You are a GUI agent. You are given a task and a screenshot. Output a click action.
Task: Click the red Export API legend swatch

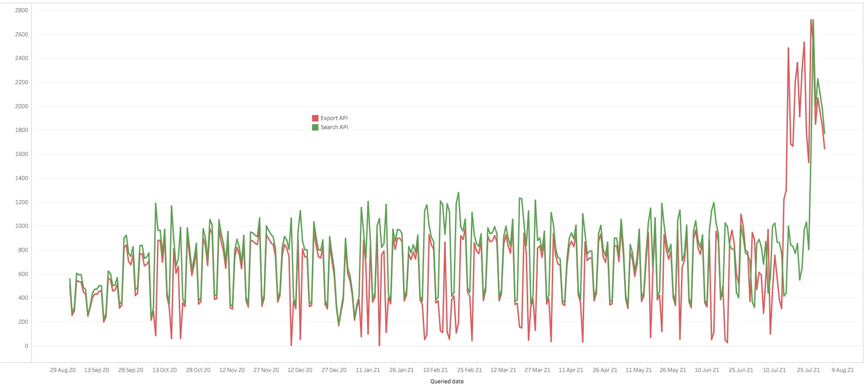point(315,118)
